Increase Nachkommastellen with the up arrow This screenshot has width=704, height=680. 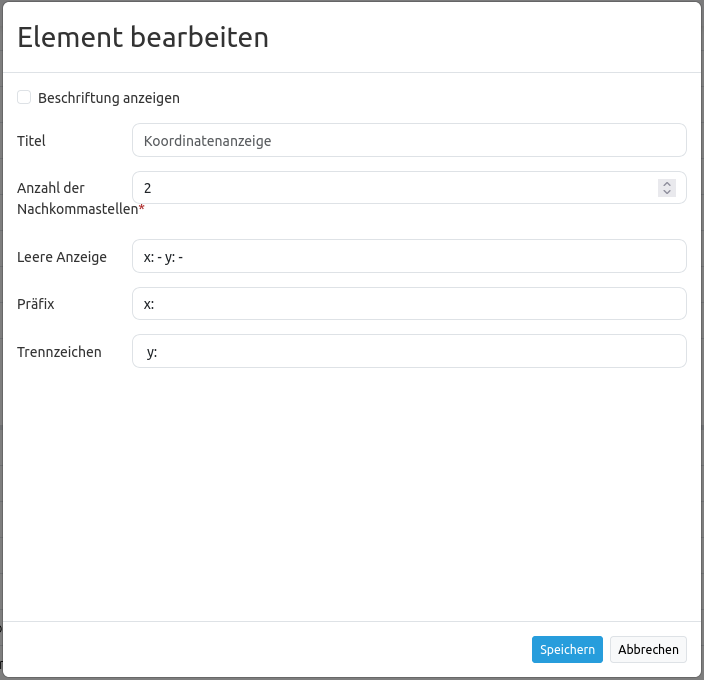667,184
